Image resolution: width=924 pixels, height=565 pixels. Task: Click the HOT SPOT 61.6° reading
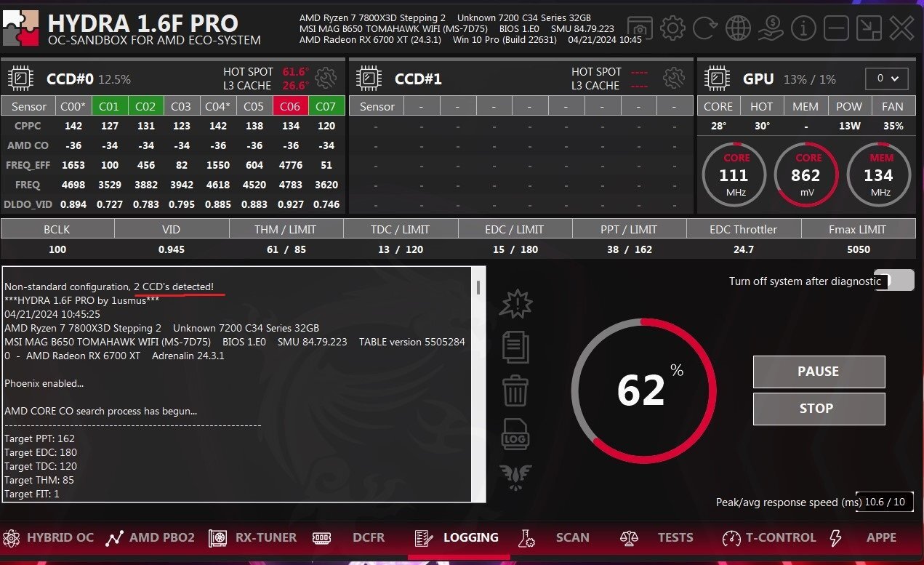[x=295, y=72]
